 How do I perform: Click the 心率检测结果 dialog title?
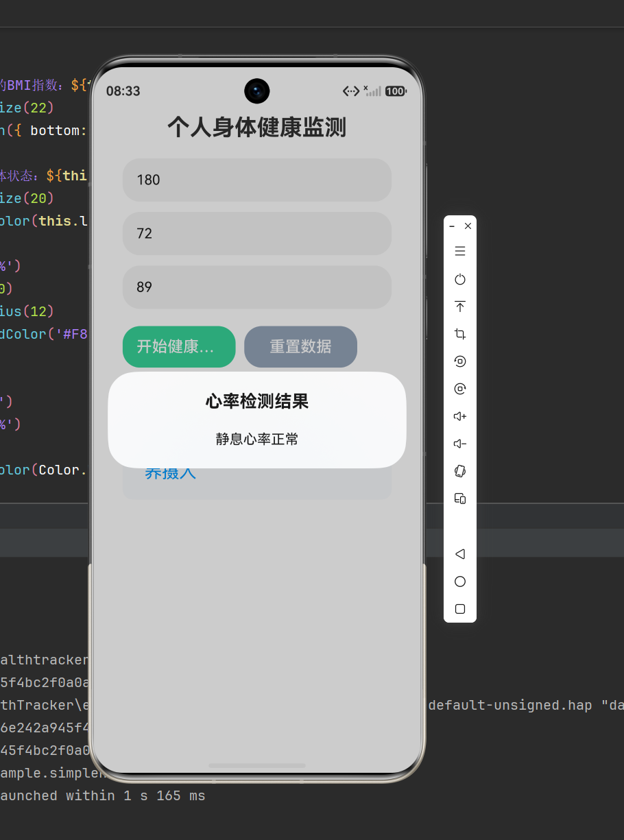257,402
